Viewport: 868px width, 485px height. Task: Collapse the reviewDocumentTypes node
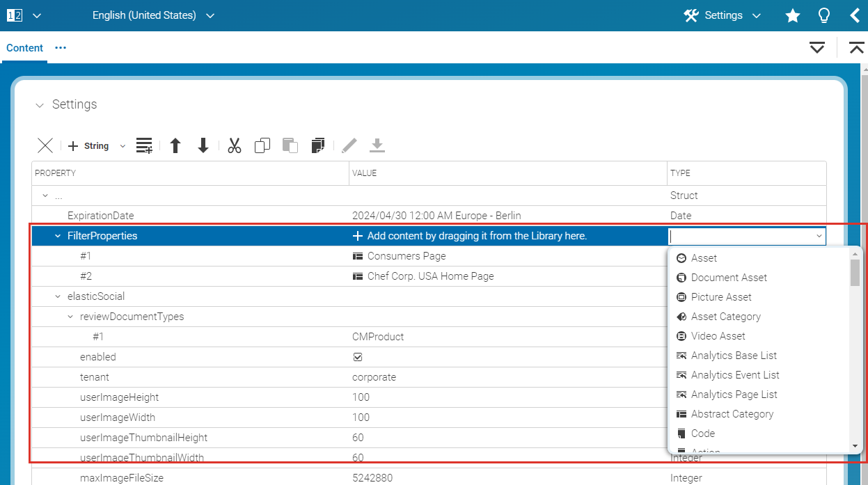tap(70, 316)
